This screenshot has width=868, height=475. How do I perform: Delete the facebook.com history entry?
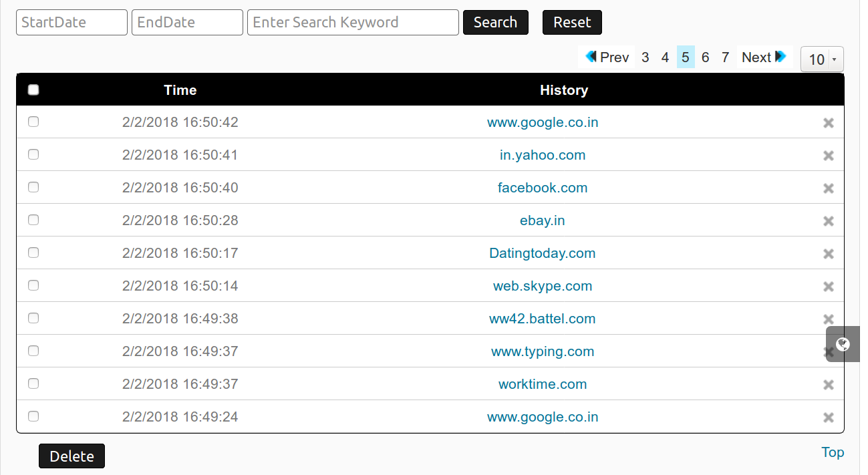click(x=829, y=188)
